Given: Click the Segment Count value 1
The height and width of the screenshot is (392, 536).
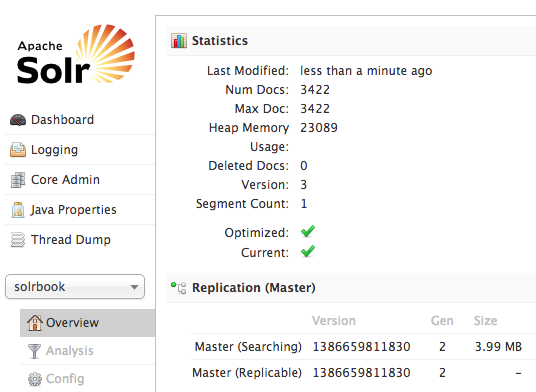Looking at the screenshot, I should pos(304,204).
